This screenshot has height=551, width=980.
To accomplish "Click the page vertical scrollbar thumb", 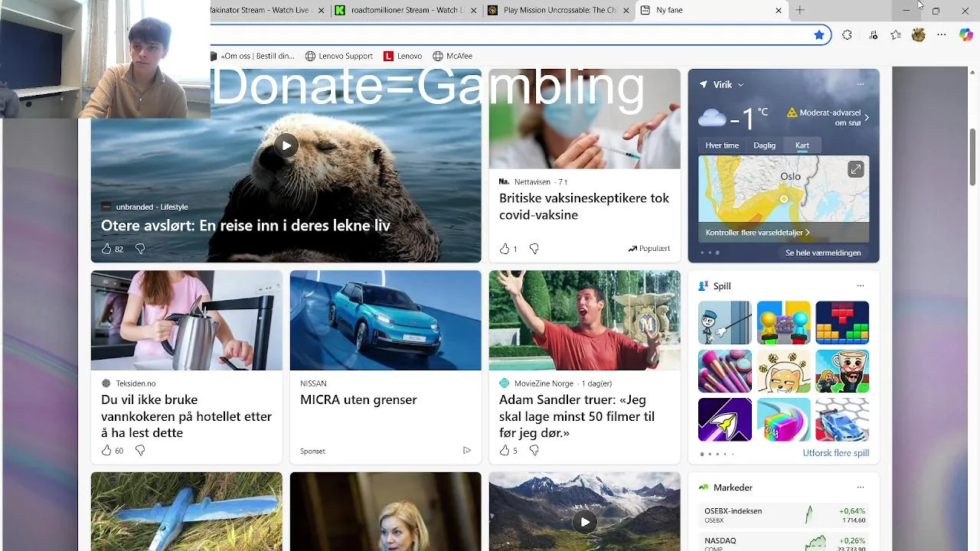I will 973,157.
